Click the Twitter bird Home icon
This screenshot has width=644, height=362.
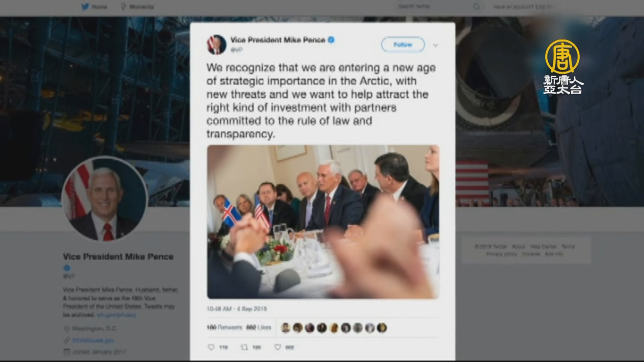[85, 7]
